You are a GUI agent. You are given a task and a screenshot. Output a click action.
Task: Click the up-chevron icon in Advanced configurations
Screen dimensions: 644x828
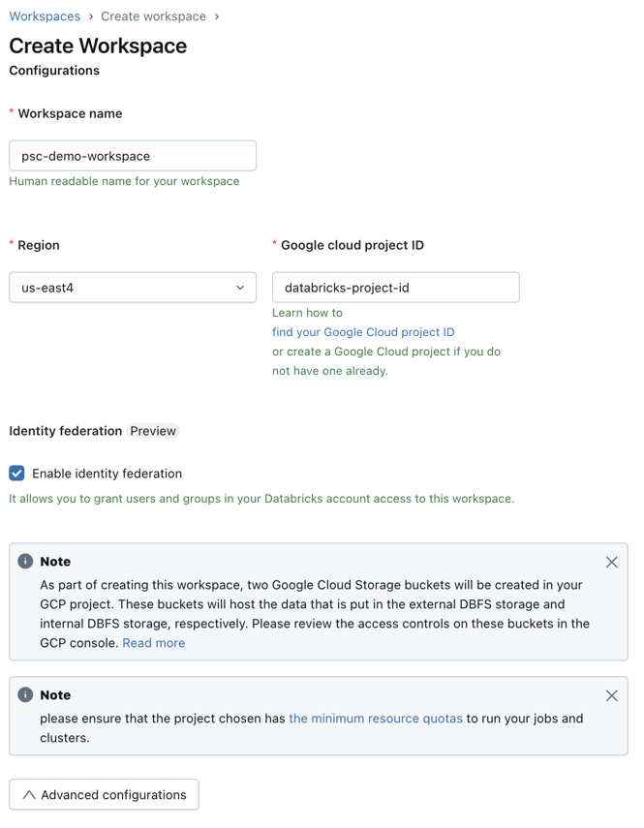click(x=29, y=795)
